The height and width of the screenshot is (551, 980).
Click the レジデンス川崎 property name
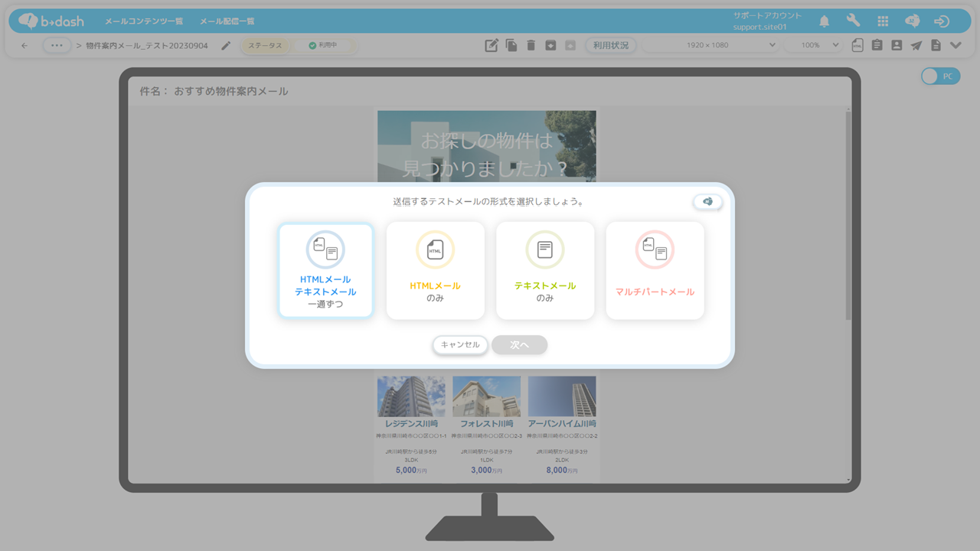pyautogui.click(x=411, y=423)
